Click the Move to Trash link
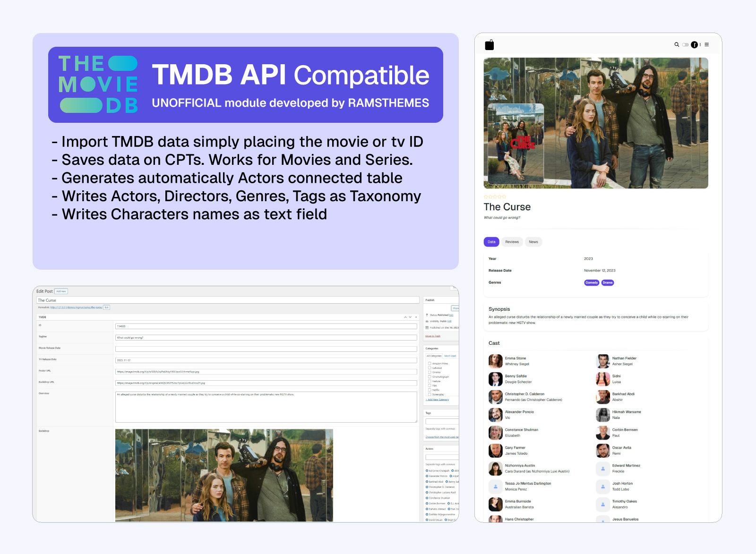756x554 pixels. [432, 336]
